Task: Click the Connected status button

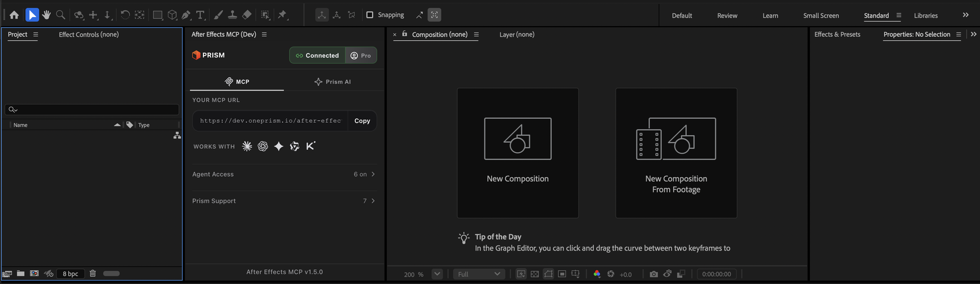Action: tap(318, 56)
